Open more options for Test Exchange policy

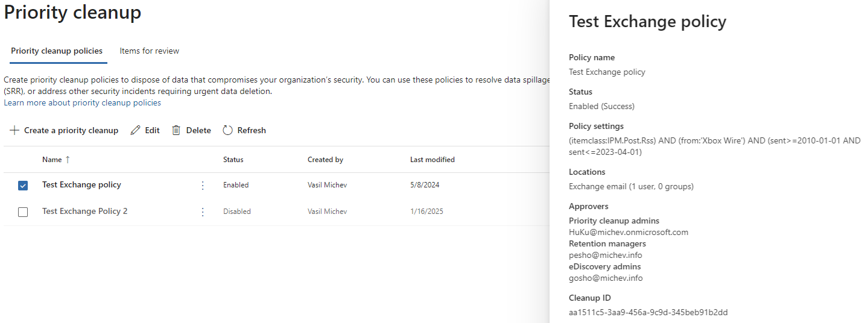coord(203,185)
